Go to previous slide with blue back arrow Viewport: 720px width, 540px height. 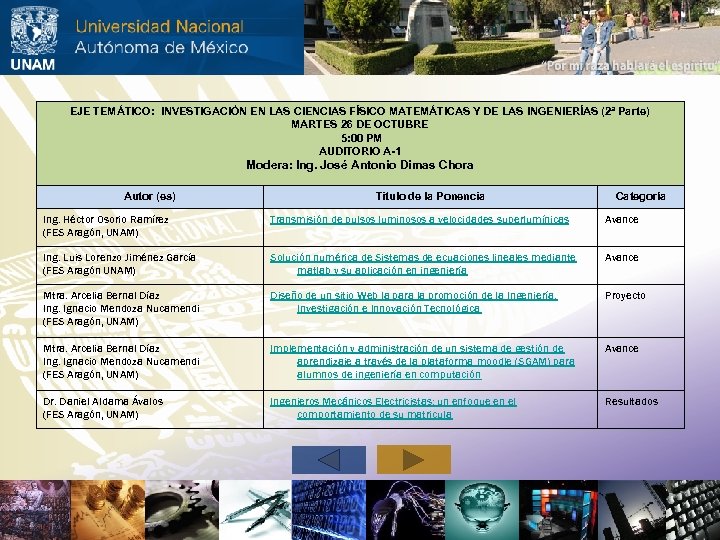[x=329, y=460]
